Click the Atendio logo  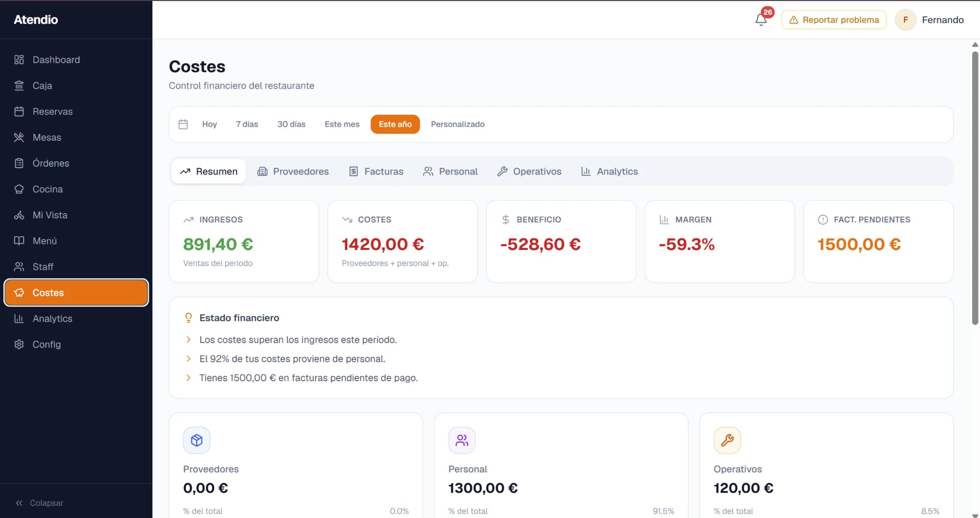click(36, 20)
